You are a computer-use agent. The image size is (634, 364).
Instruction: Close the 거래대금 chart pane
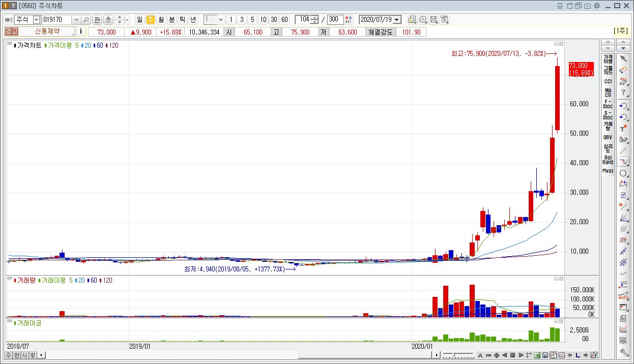562,321
